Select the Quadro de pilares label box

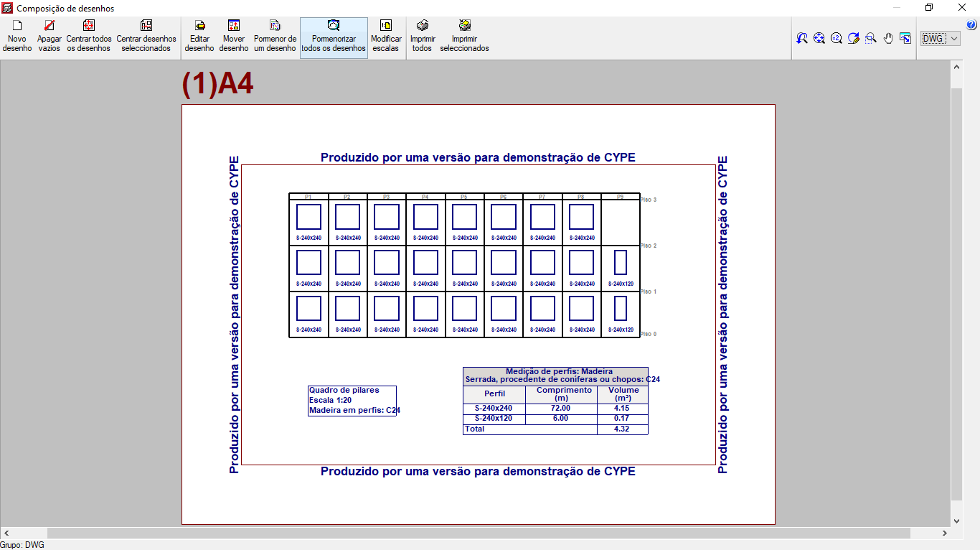(352, 401)
